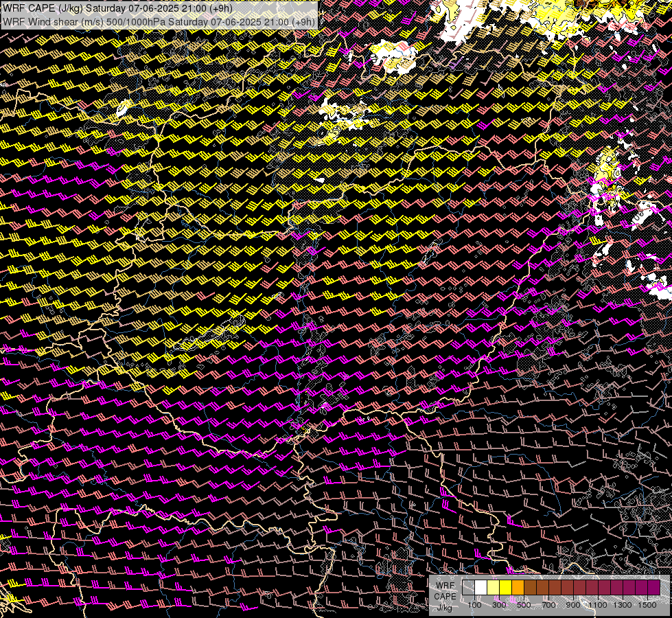Click the 500 label on the legend
672x618 pixels.
coord(524,605)
